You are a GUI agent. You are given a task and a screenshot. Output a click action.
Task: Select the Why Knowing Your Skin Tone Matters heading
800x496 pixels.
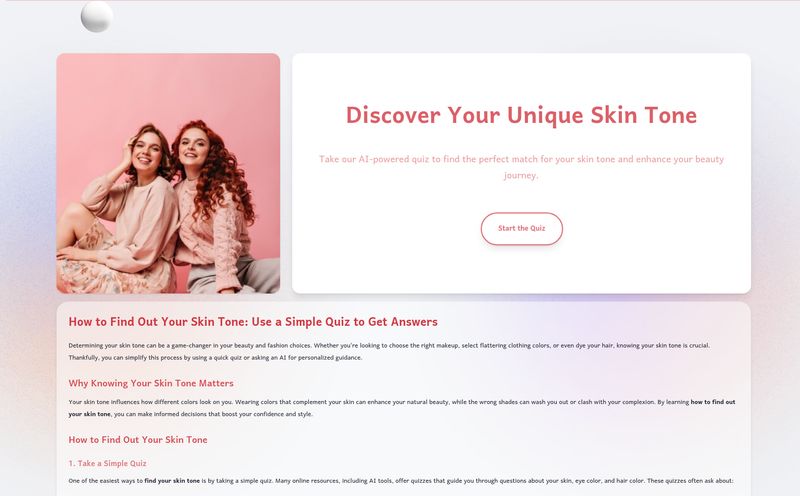(x=151, y=383)
